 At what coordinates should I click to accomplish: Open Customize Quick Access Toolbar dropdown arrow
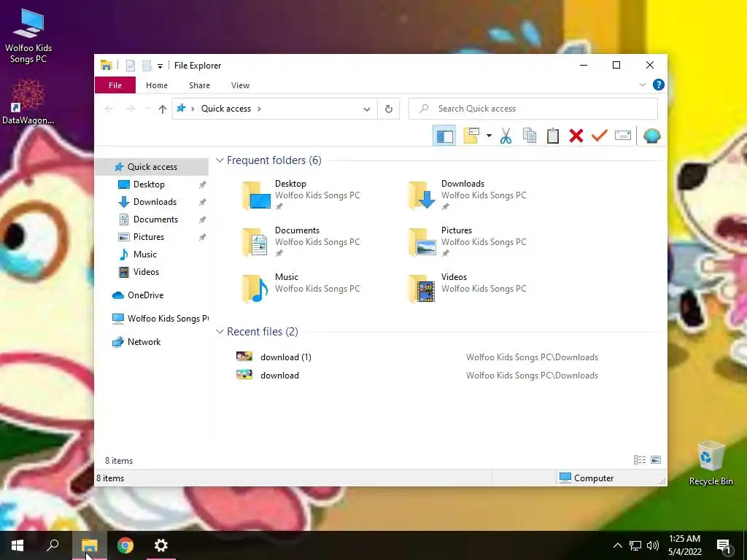tap(160, 66)
